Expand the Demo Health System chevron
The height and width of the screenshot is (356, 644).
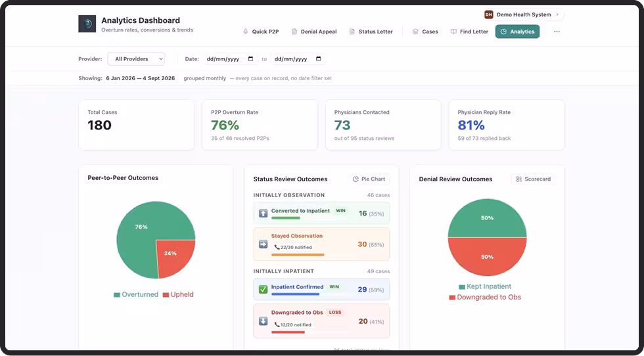click(x=557, y=15)
